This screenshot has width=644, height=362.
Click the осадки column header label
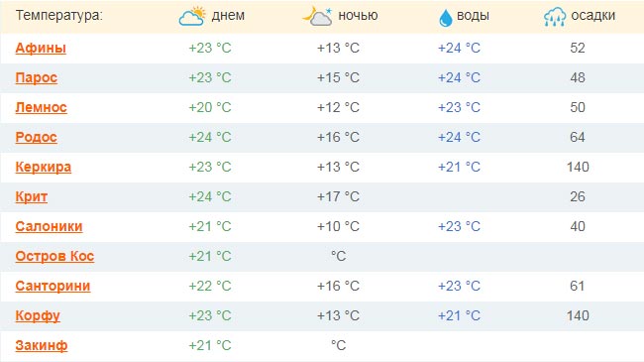pos(593,16)
